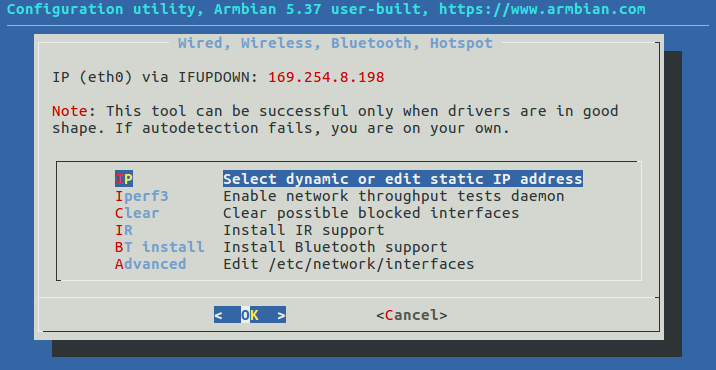The image size is (716, 370).
Task: Choose the BT install entry
Action: pos(159,247)
